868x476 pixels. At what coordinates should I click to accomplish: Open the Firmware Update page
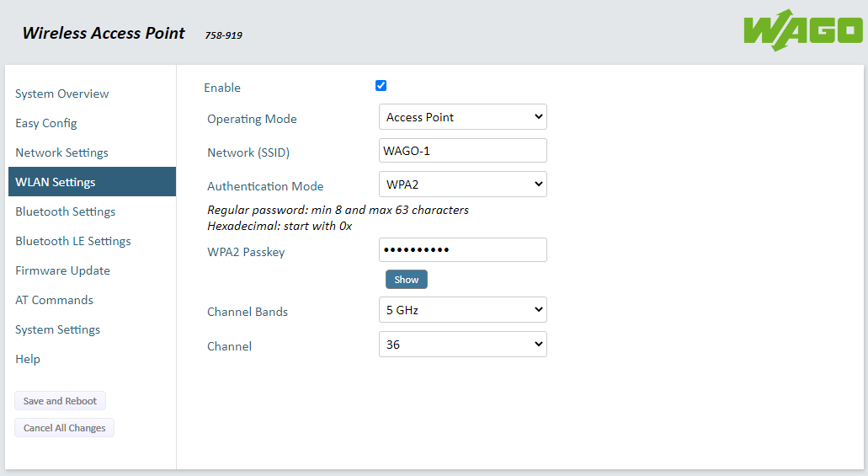[62, 270]
